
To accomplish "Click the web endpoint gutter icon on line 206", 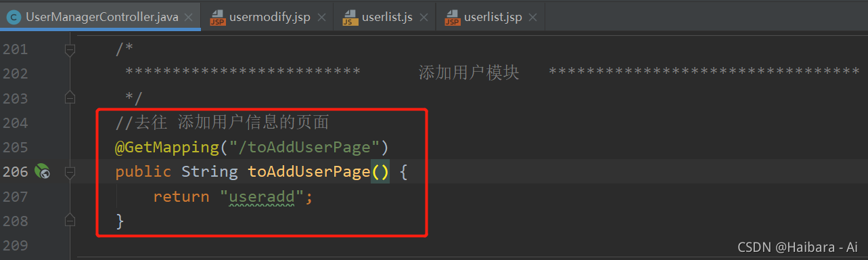I will coord(42,172).
